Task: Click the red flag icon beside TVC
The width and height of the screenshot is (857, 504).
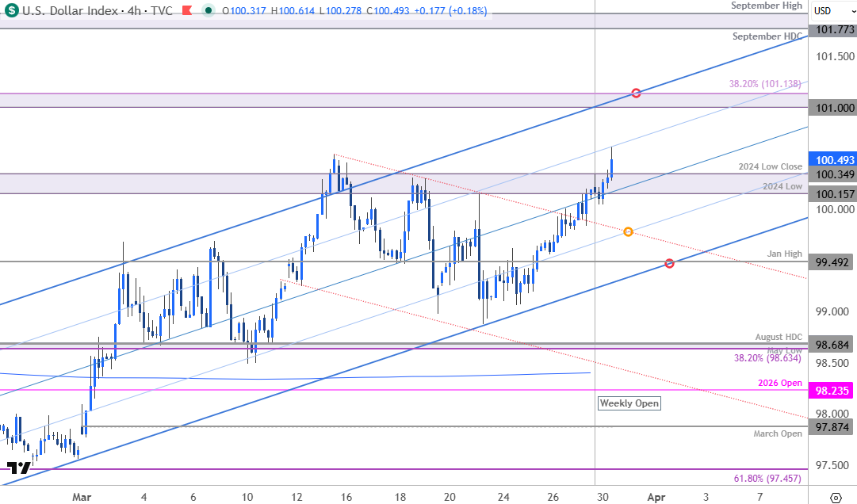Action: (x=187, y=10)
